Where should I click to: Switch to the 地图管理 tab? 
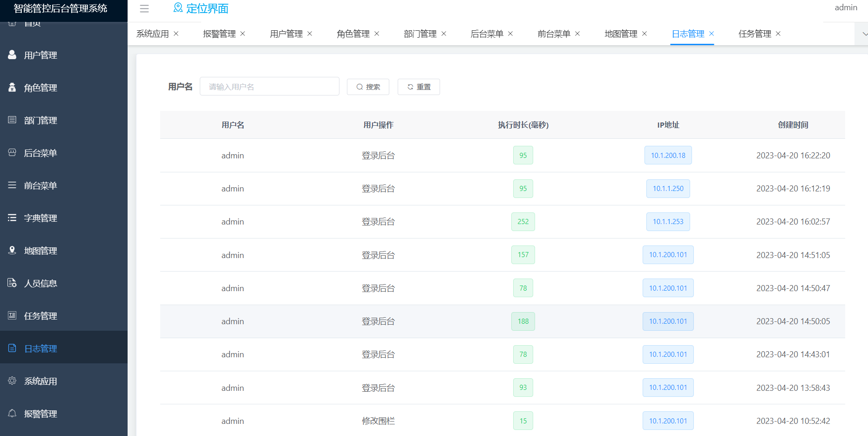pyautogui.click(x=621, y=34)
